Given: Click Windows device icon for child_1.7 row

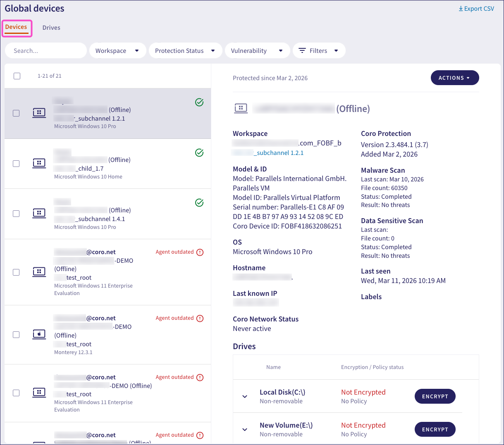Looking at the screenshot, I should pyautogui.click(x=39, y=163).
